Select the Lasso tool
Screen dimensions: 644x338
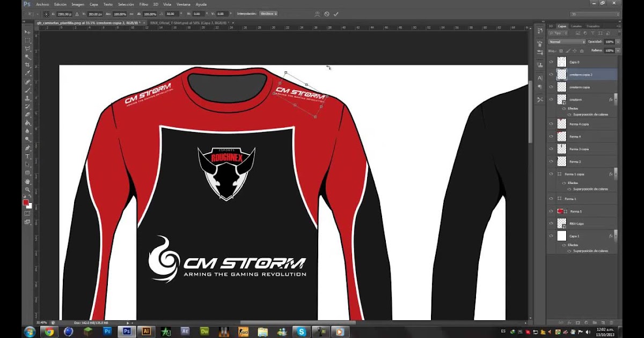click(28, 48)
